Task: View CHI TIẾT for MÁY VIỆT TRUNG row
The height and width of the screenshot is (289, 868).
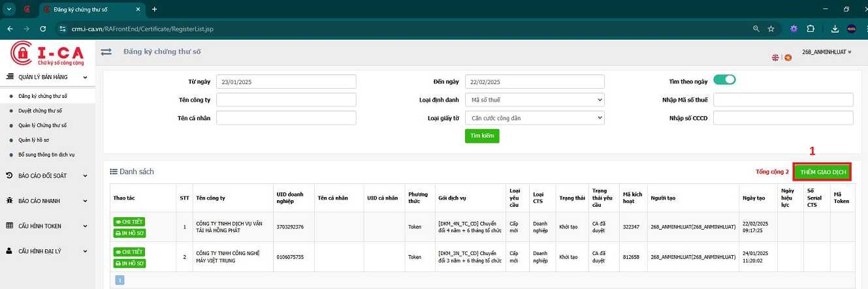Action: pos(129,252)
